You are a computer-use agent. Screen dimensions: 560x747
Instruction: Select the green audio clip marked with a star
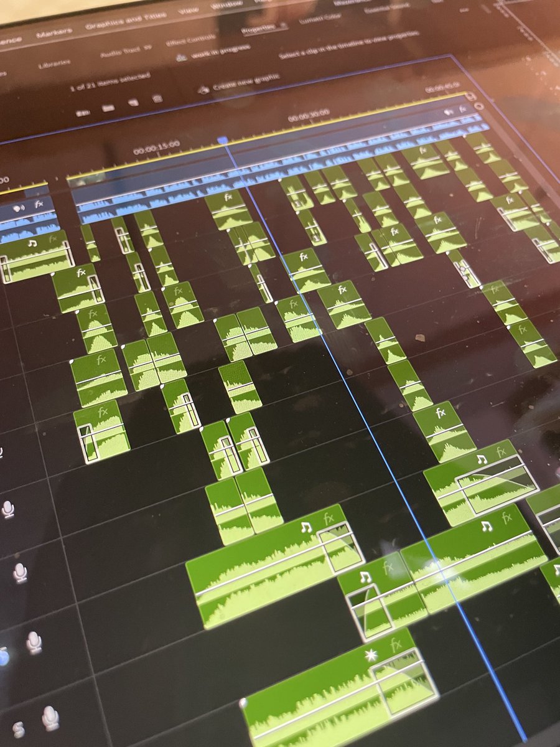point(339,691)
